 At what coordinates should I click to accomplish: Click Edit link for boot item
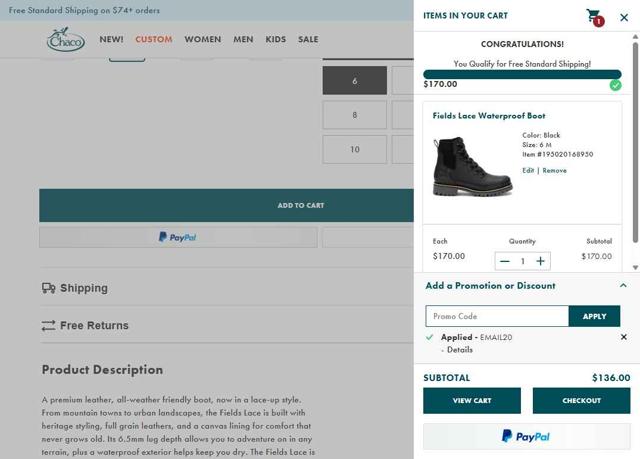528,171
